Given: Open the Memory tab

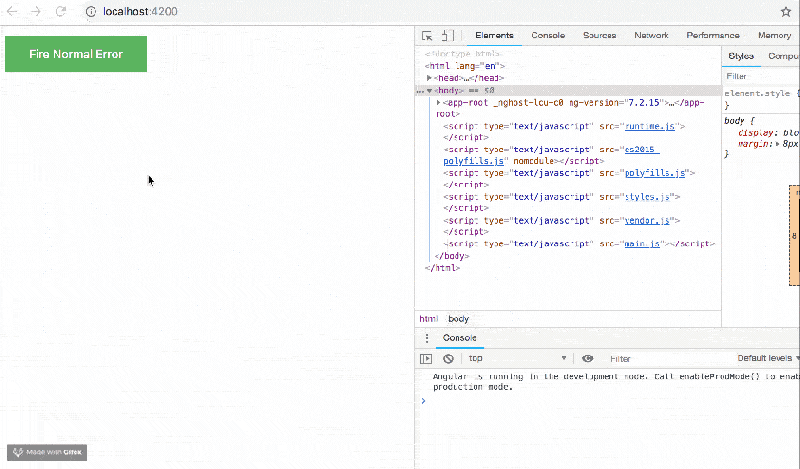Looking at the screenshot, I should pyautogui.click(x=774, y=35).
